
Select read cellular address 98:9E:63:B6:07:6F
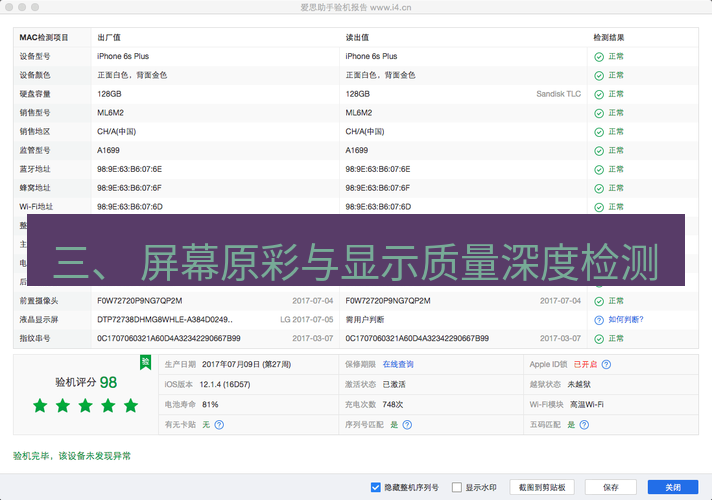coord(378,188)
